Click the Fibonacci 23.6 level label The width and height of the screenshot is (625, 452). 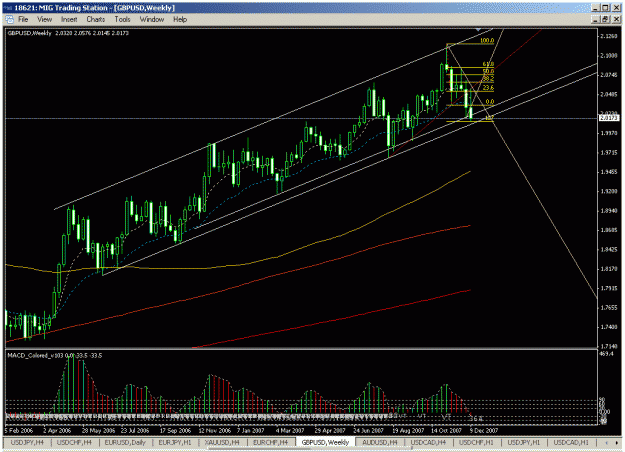pos(488,88)
